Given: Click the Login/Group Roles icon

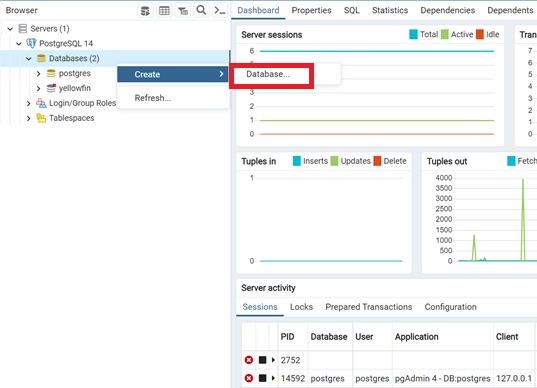Looking at the screenshot, I should click(x=41, y=103).
